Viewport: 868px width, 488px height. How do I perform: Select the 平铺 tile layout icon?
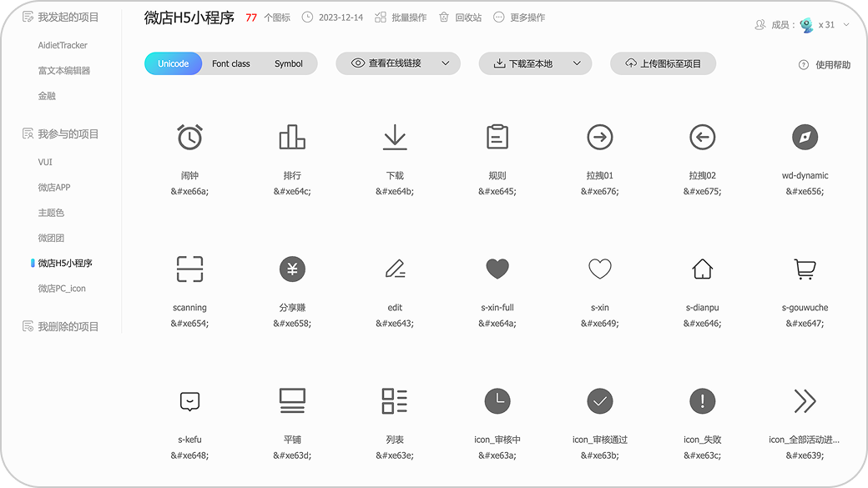coord(292,401)
